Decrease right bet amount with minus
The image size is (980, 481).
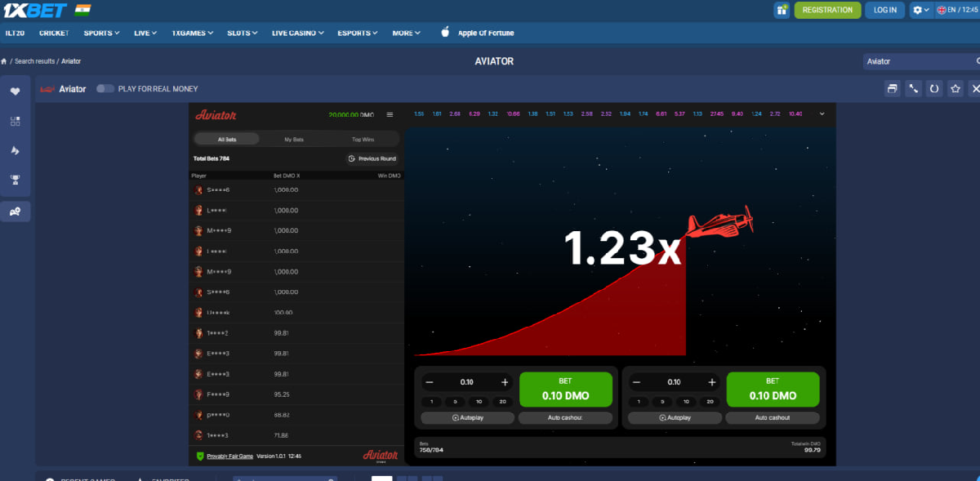coord(637,382)
